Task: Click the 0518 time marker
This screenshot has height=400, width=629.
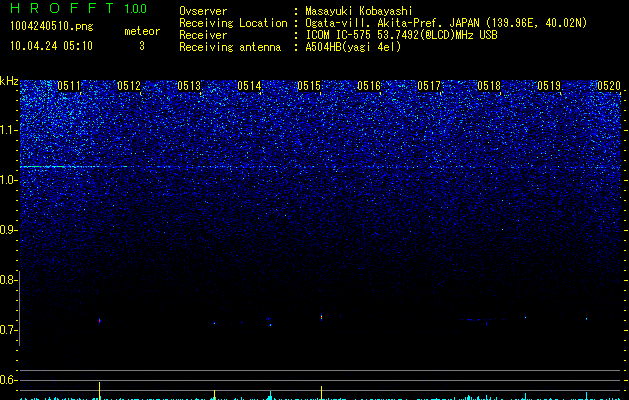Action: pos(489,86)
